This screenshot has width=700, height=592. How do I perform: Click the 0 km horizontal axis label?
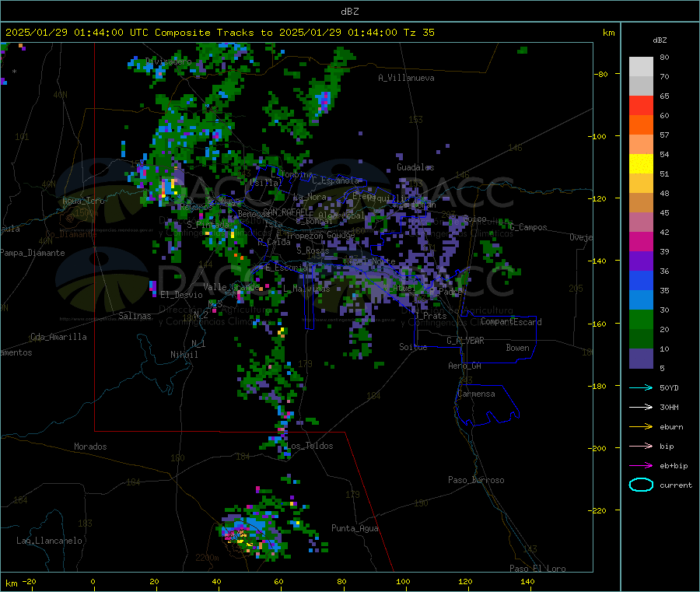coord(93,581)
